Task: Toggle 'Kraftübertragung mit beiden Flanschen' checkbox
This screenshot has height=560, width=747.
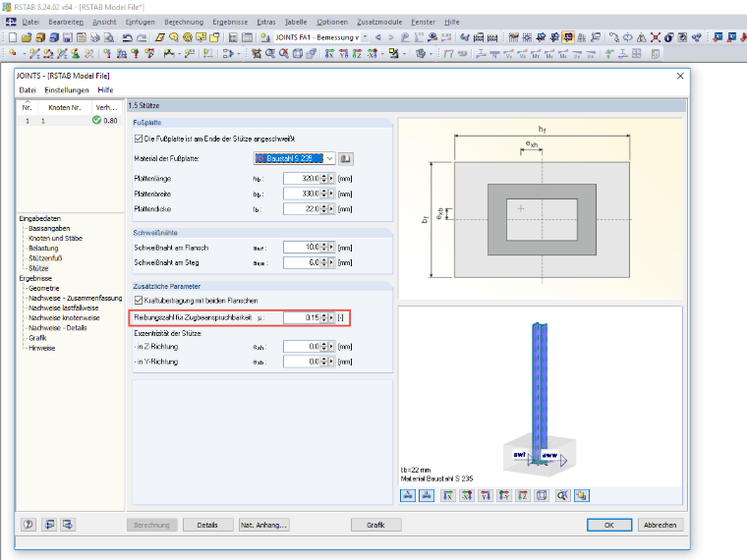Action: (x=139, y=301)
